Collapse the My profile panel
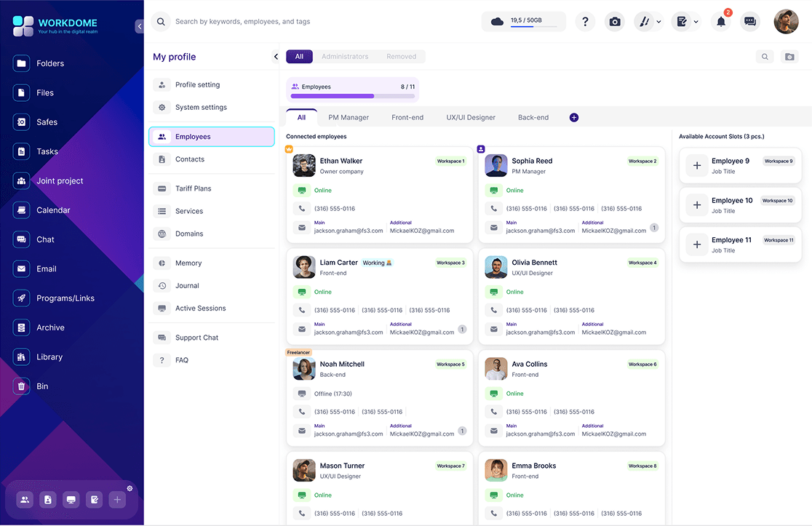 276,57
